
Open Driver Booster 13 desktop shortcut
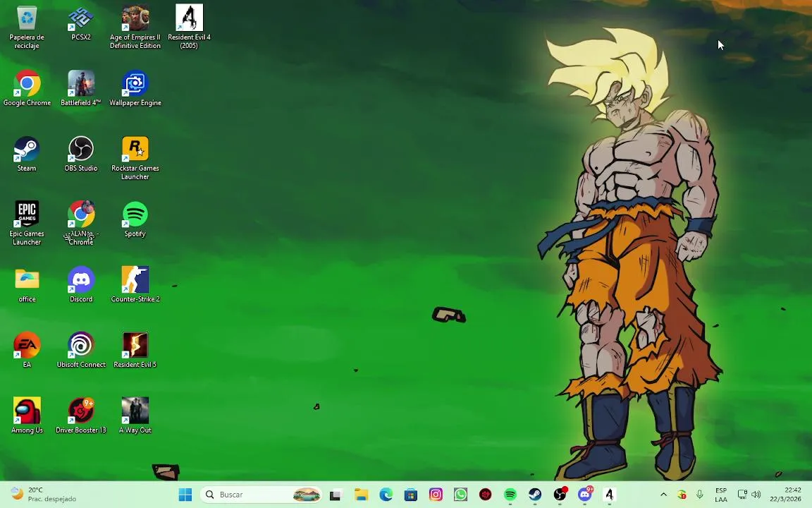(81, 415)
